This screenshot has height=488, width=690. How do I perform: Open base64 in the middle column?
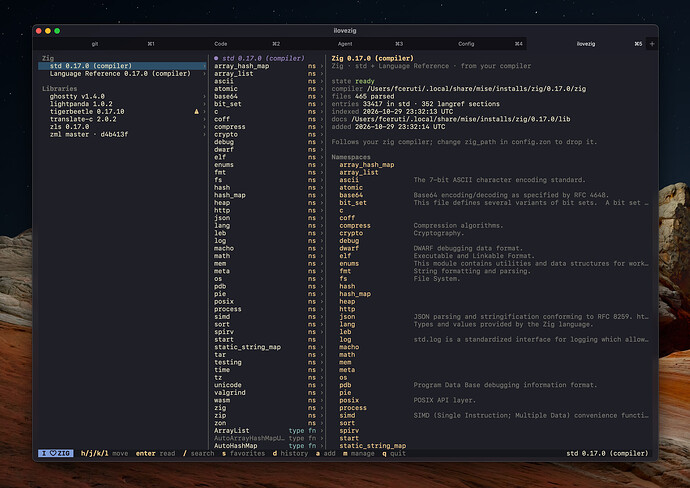tap(226, 96)
